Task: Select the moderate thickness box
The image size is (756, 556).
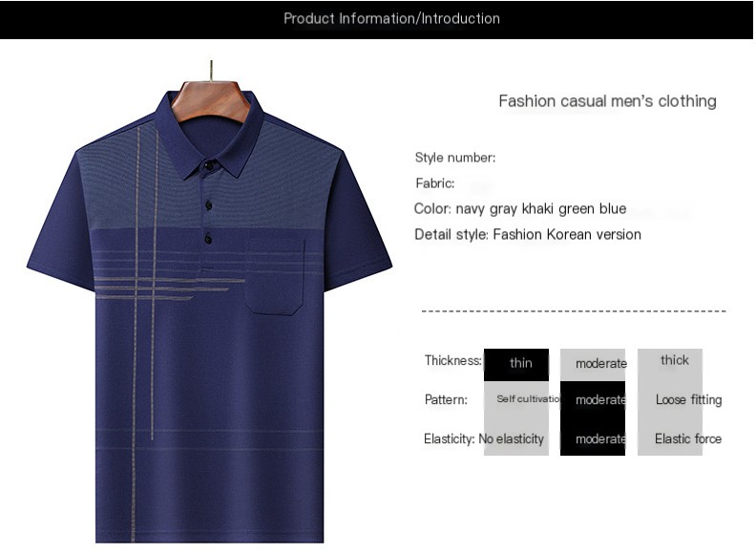Action: click(x=593, y=364)
